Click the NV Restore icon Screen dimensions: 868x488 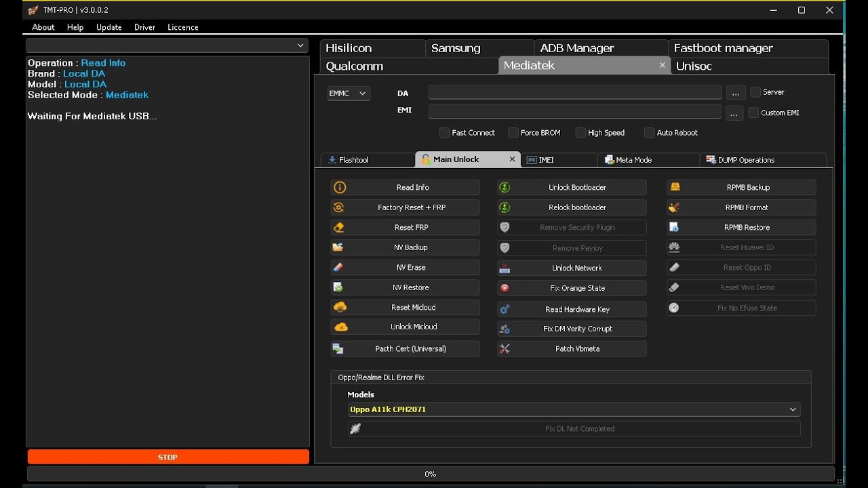point(338,287)
